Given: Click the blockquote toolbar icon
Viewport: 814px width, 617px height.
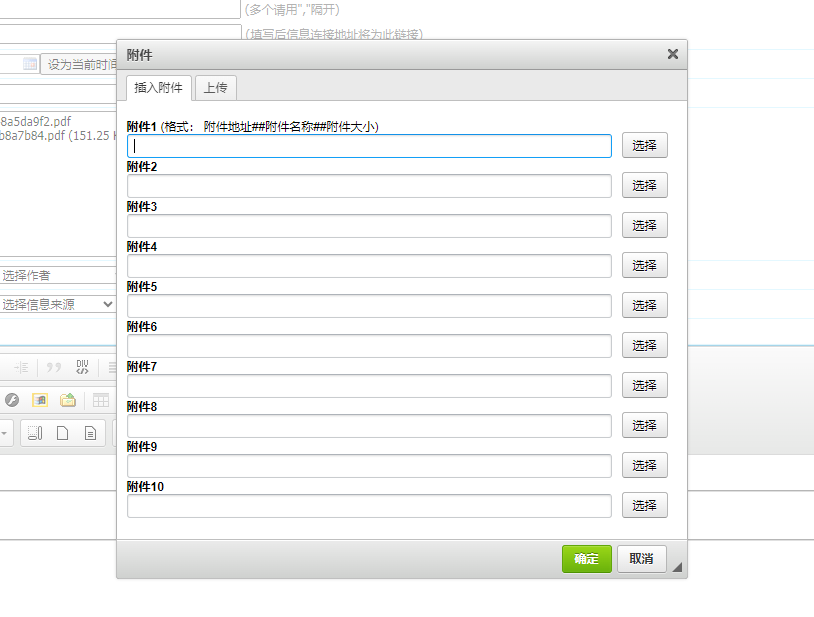Looking at the screenshot, I should (x=53, y=368).
